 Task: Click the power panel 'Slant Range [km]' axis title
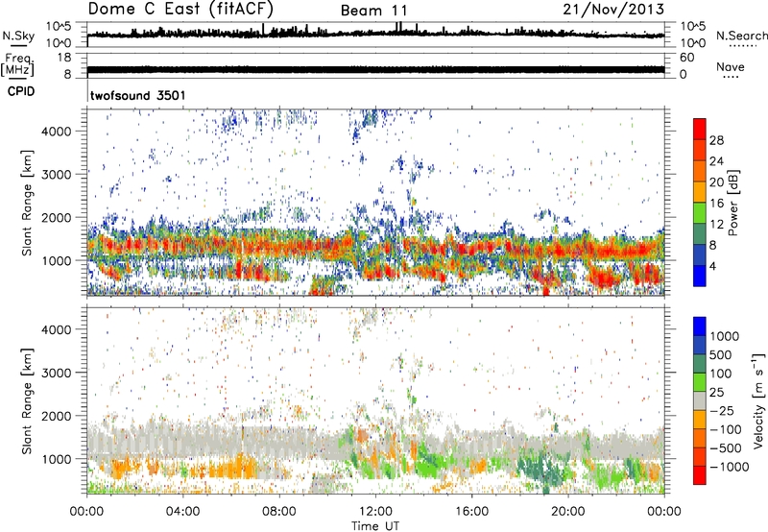[27, 203]
